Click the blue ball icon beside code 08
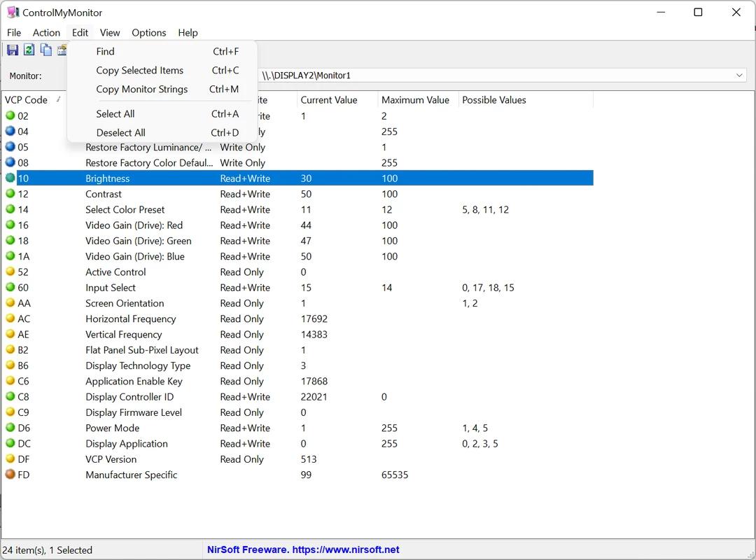The width and height of the screenshot is (756, 560). pyautogui.click(x=10, y=162)
